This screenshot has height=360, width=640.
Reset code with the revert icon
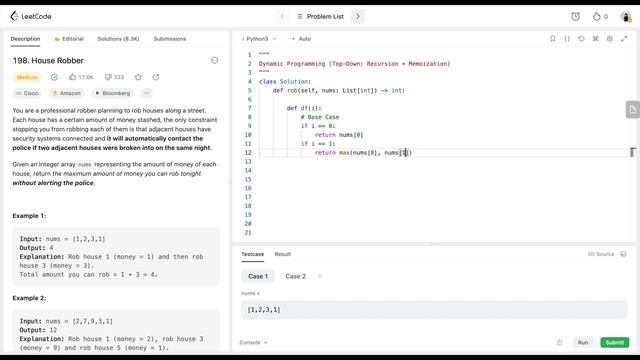click(x=581, y=39)
